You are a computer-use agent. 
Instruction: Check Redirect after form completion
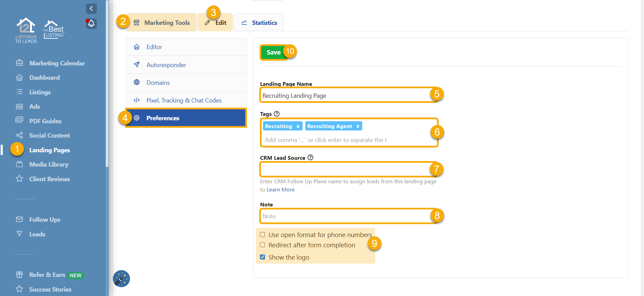click(x=263, y=245)
